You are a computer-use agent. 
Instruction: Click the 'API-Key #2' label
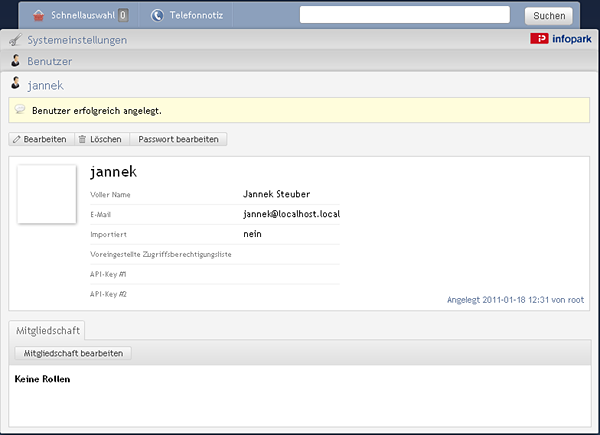(108, 294)
